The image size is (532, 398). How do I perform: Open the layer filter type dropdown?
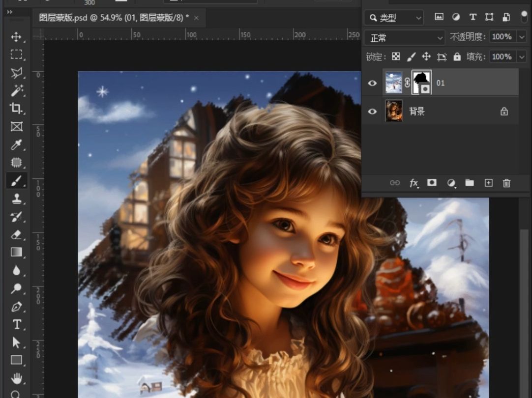[x=394, y=18]
